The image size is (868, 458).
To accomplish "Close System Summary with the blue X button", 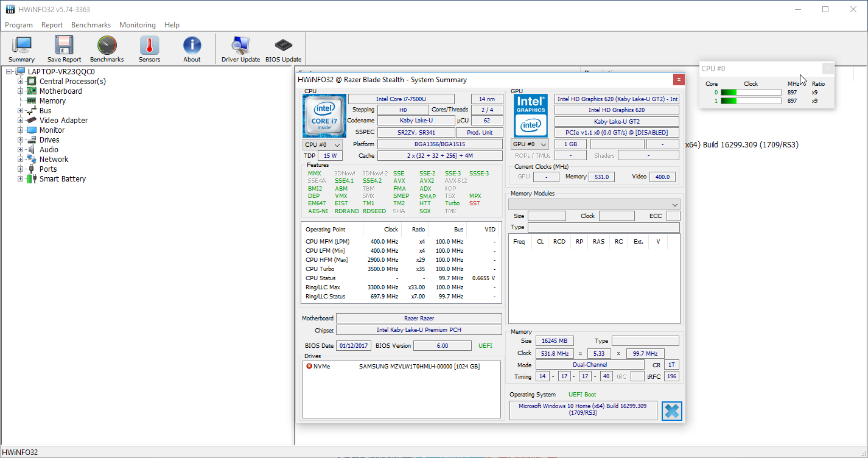I will [x=671, y=411].
